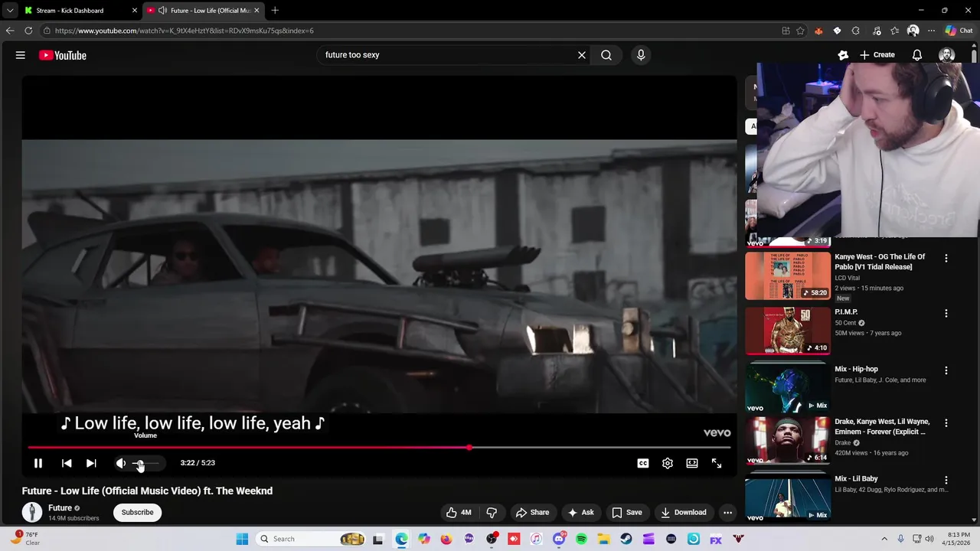The height and width of the screenshot is (551, 980).
Task: Mute the Future - Low Life tab audio
Action: click(x=162, y=11)
